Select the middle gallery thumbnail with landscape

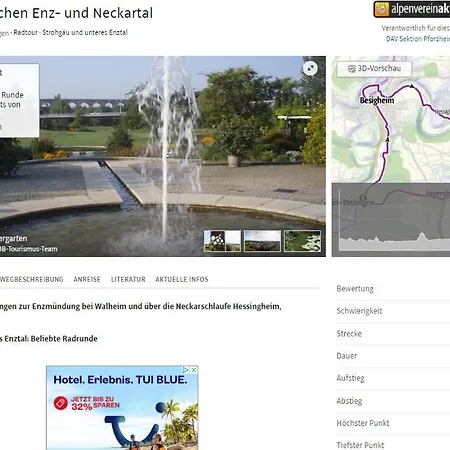[262, 241]
